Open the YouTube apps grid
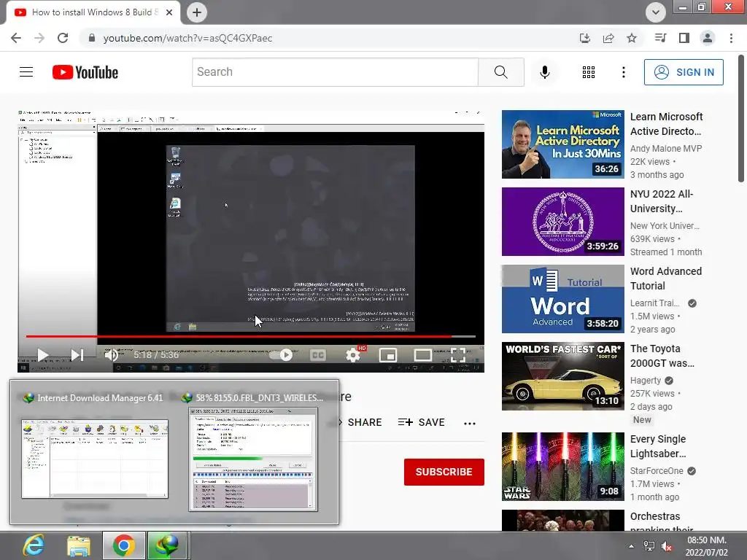Screen dimensions: 747x560 (589, 72)
